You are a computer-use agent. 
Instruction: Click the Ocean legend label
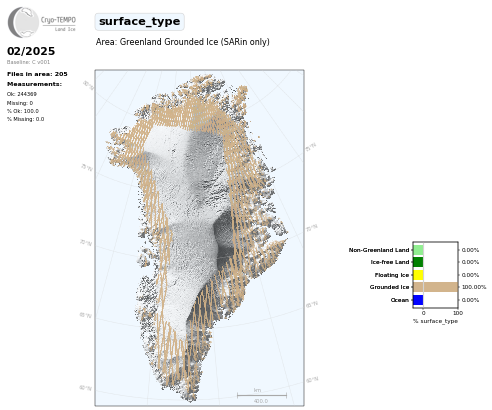[x=400, y=300]
